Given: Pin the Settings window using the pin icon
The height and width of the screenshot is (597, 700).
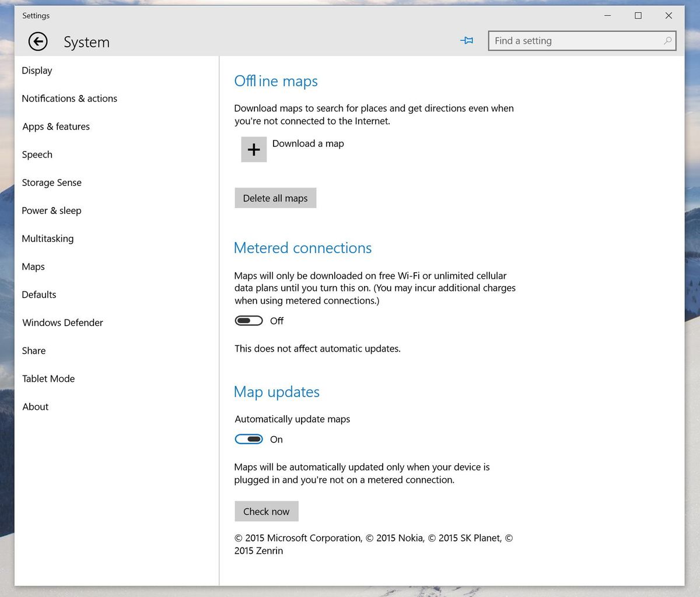Looking at the screenshot, I should [467, 40].
